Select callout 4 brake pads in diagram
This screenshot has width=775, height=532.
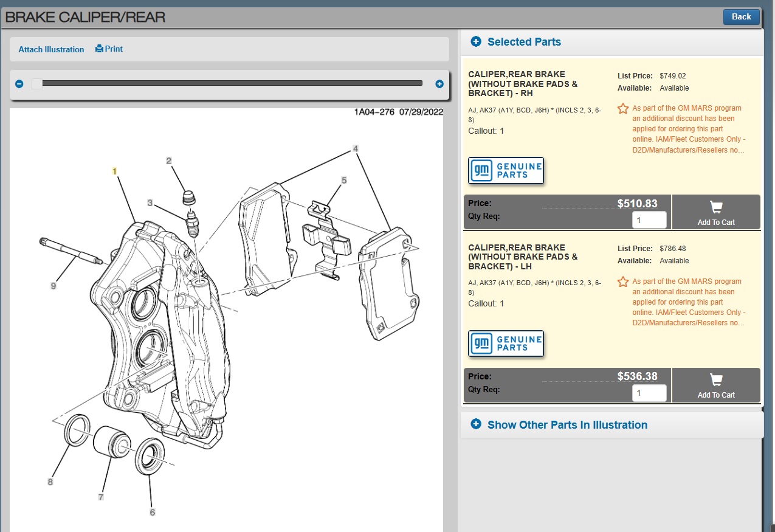[356, 148]
